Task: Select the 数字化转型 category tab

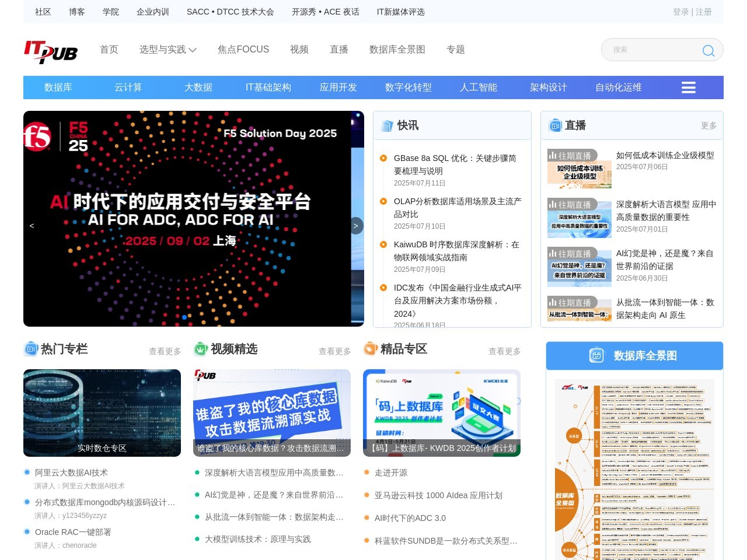Action: pyautogui.click(x=409, y=87)
